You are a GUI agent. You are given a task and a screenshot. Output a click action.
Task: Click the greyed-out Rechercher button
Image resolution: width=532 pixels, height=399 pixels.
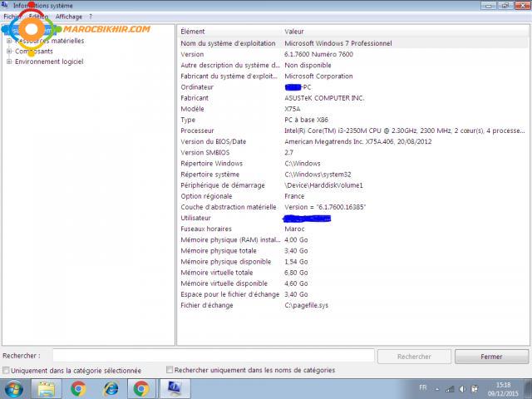click(414, 357)
